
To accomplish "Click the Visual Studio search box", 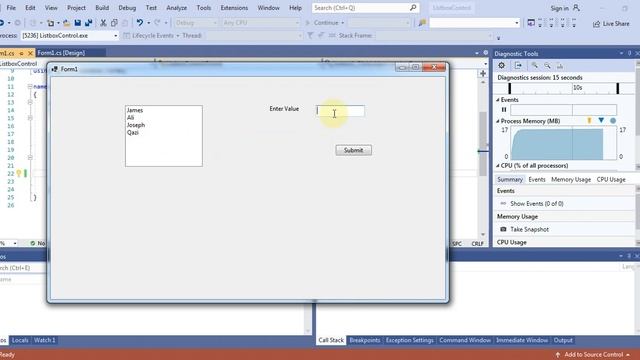I will point(365,8).
